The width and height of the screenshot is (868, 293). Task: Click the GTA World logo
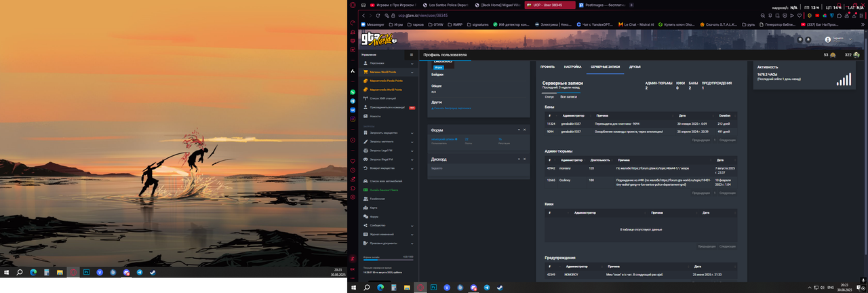click(378, 39)
